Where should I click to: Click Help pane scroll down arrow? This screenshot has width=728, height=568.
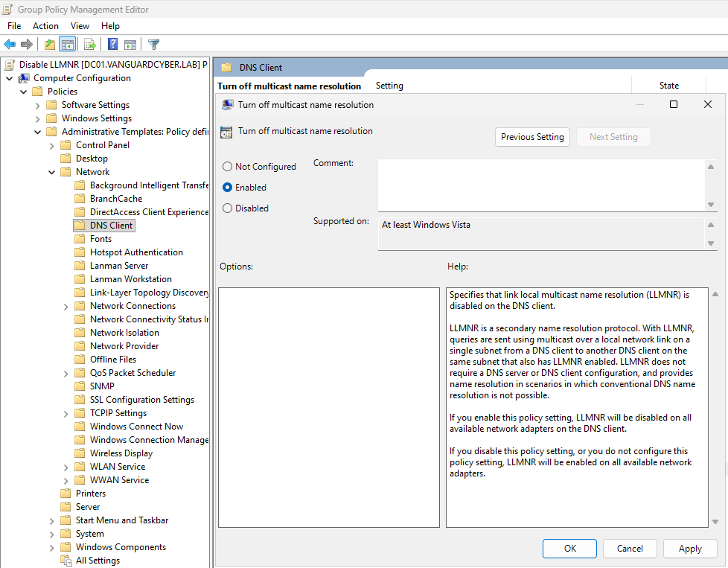(x=715, y=522)
